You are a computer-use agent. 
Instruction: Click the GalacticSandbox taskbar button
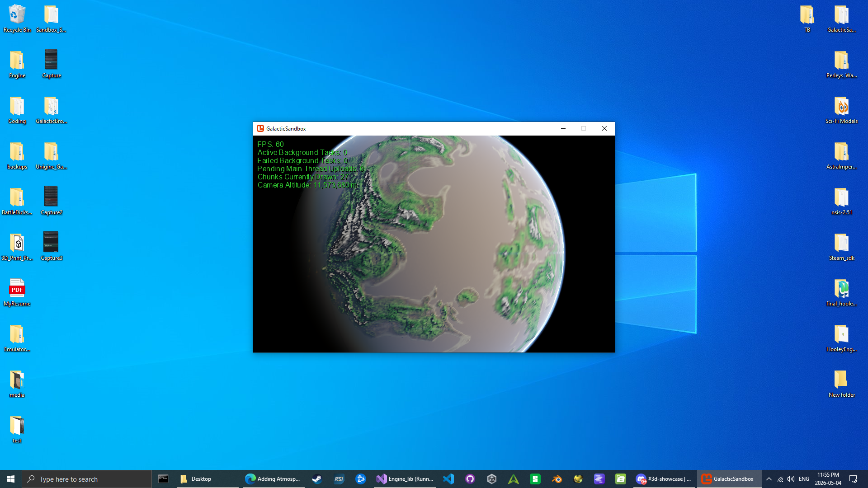point(729,479)
